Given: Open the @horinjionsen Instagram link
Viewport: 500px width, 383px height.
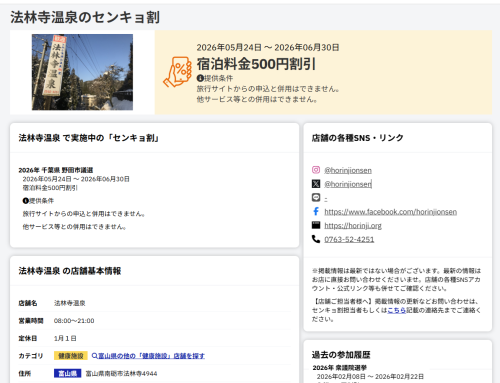Looking at the screenshot, I should coord(348,170).
